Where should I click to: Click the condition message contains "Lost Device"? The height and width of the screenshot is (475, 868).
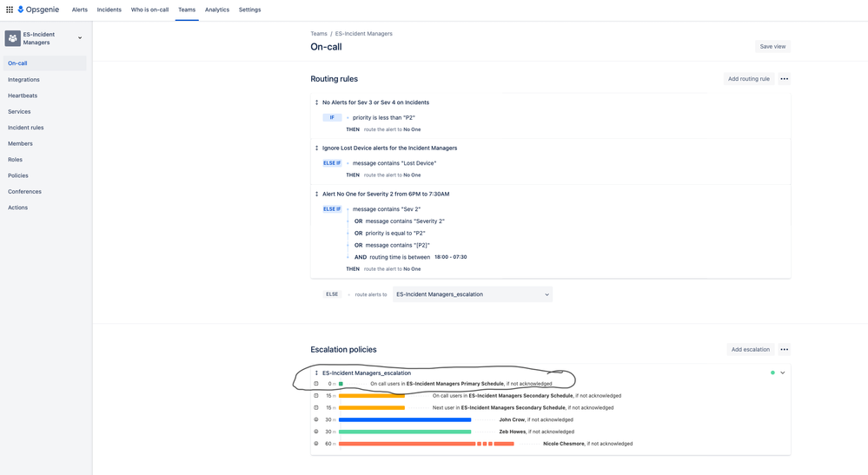click(394, 163)
